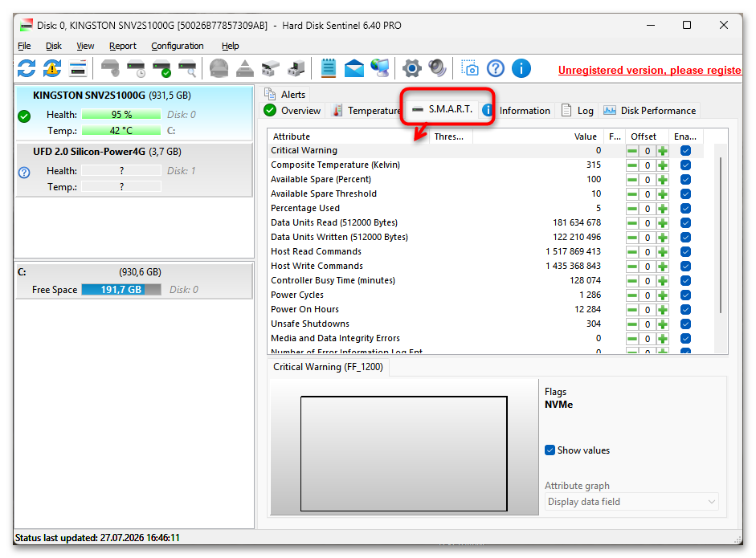Open the Configuration menu
This screenshot has width=756, height=558.
[177, 46]
